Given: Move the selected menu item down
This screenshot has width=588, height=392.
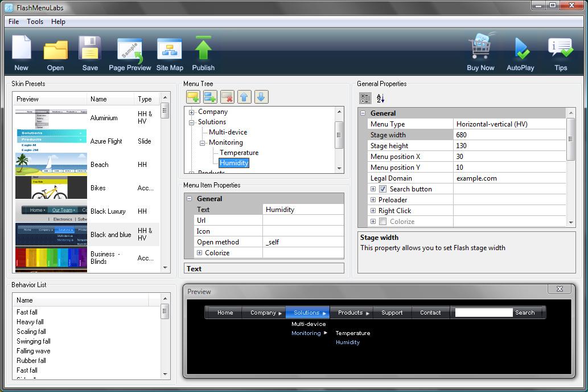Looking at the screenshot, I should [261, 97].
